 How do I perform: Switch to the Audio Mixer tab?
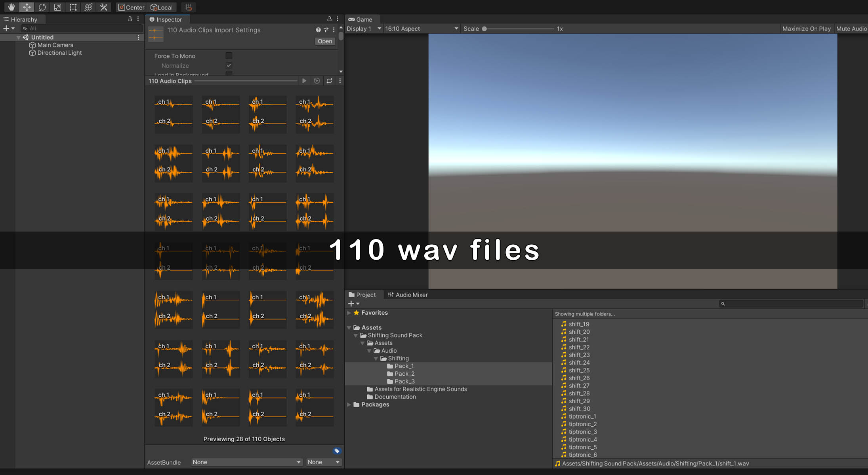point(408,294)
